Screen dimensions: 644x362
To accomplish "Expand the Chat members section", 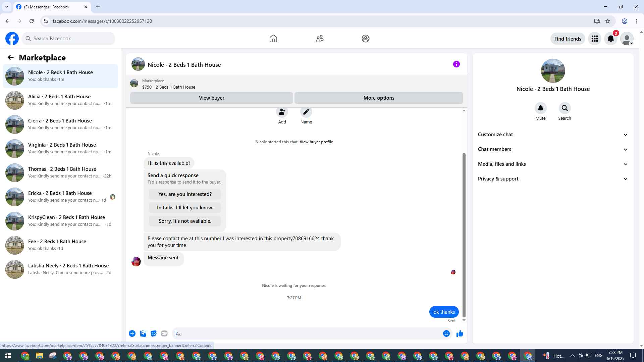I will coord(553,149).
